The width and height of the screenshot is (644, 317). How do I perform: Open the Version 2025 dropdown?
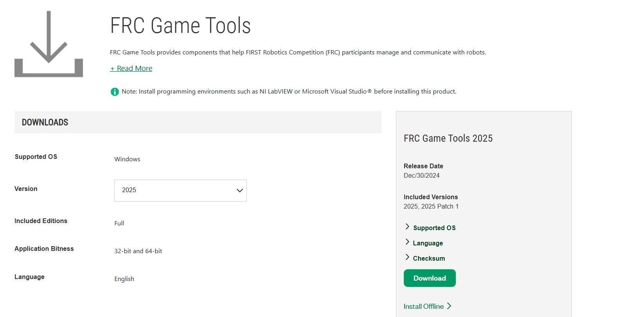(x=180, y=191)
